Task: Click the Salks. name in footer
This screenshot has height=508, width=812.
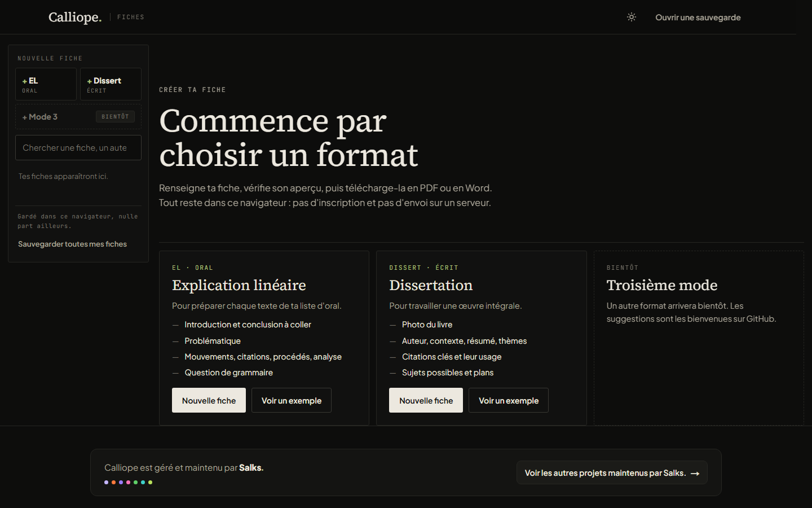Action: point(251,467)
